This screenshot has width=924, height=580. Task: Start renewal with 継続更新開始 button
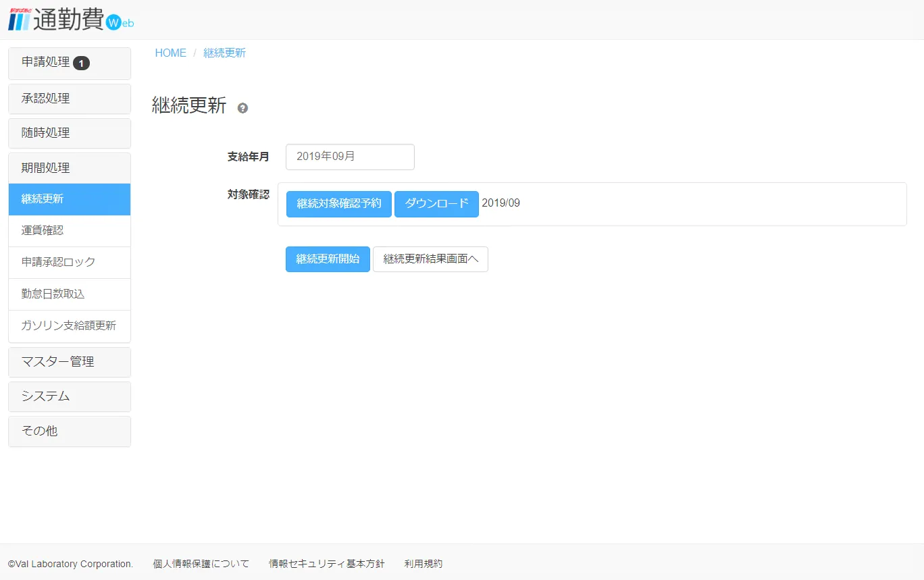[328, 259]
